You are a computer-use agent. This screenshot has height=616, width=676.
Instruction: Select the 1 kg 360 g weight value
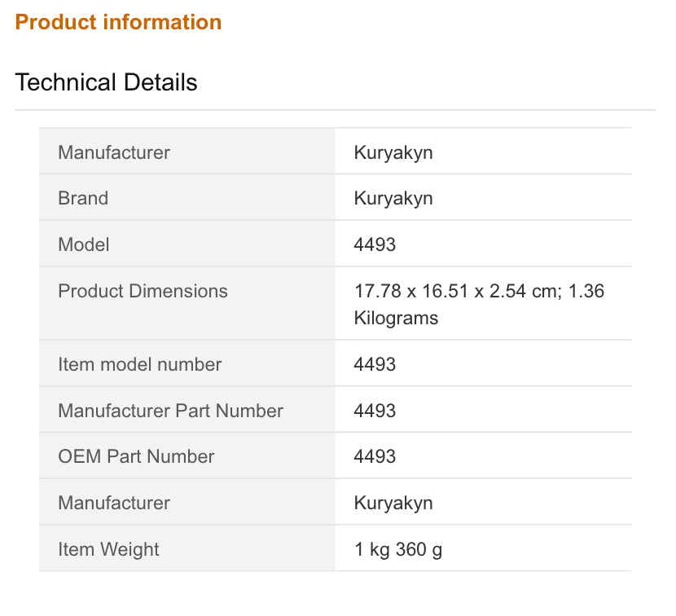(397, 549)
